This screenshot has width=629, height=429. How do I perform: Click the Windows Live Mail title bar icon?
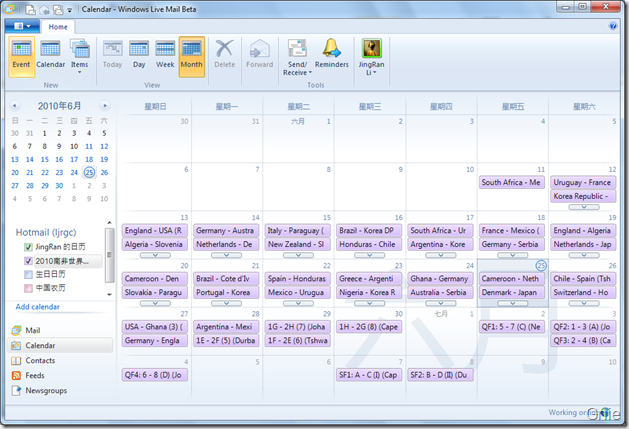pos(10,9)
